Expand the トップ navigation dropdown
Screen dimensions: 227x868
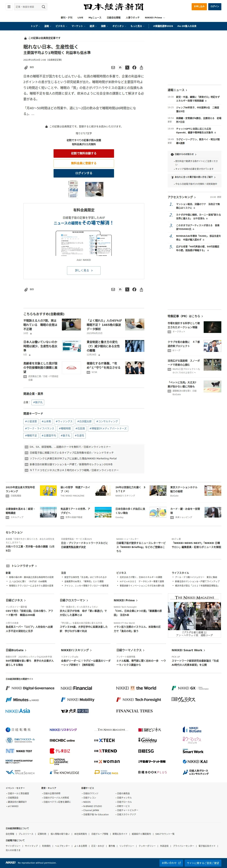[35, 26]
